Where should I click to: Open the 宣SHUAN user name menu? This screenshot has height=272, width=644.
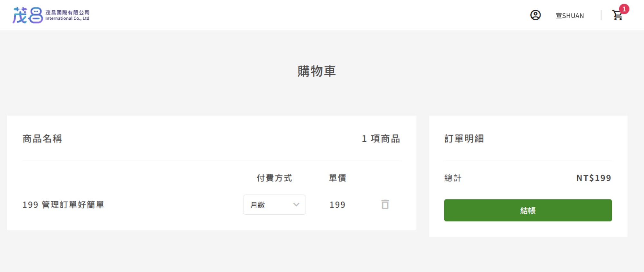pyautogui.click(x=570, y=16)
